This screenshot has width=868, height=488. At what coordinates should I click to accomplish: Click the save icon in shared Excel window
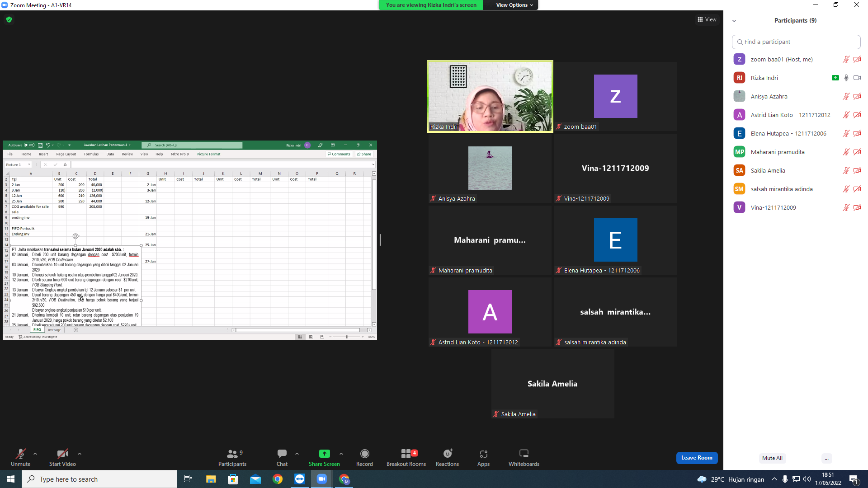pos(40,145)
